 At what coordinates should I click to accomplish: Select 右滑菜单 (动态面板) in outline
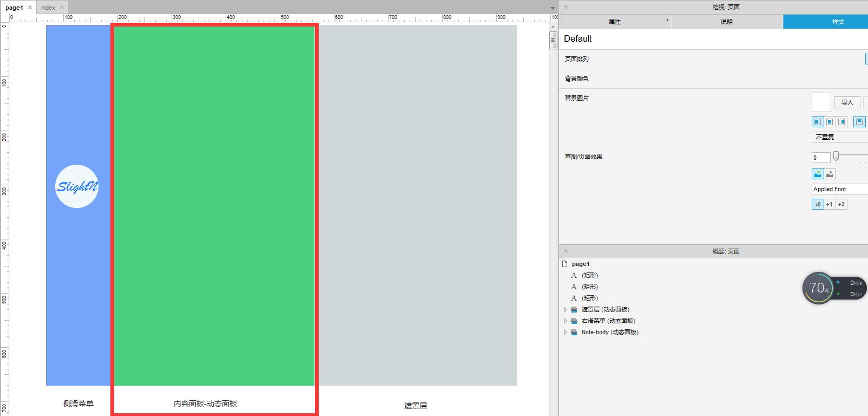(608, 321)
